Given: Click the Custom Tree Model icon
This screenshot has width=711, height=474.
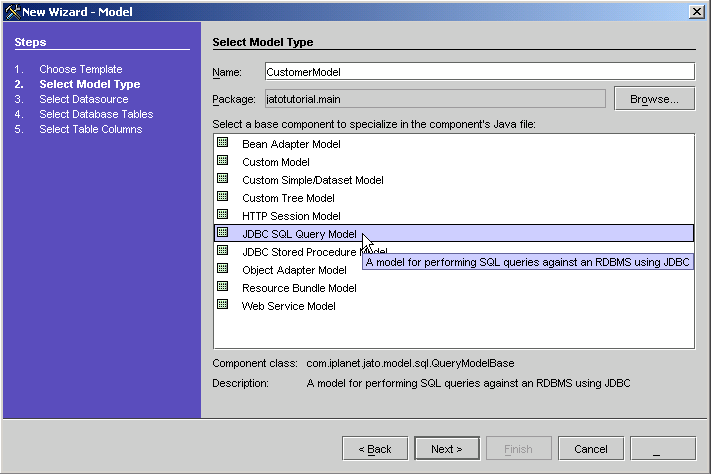Looking at the screenshot, I should tap(222, 196).
